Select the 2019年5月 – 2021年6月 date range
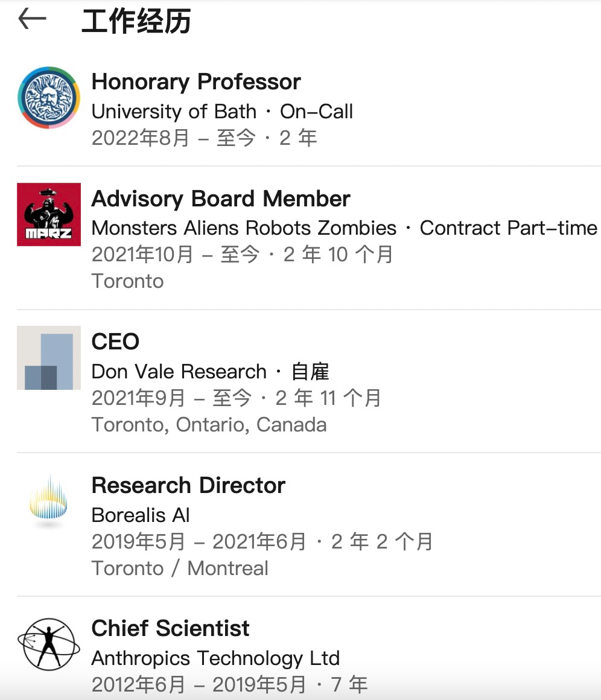601x700 pixels. [x=199, y=541]
